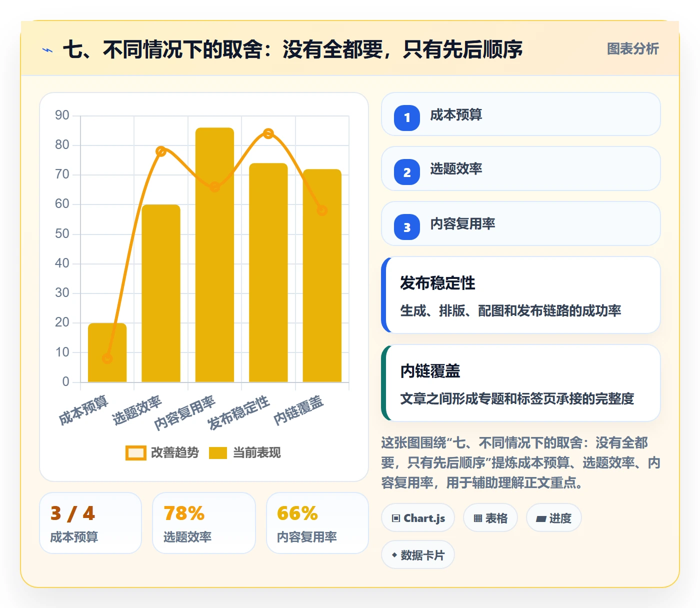The width and height of the screenshot is (700, 608).
Task: Open the 选题效率 list item
Action: 521,168
